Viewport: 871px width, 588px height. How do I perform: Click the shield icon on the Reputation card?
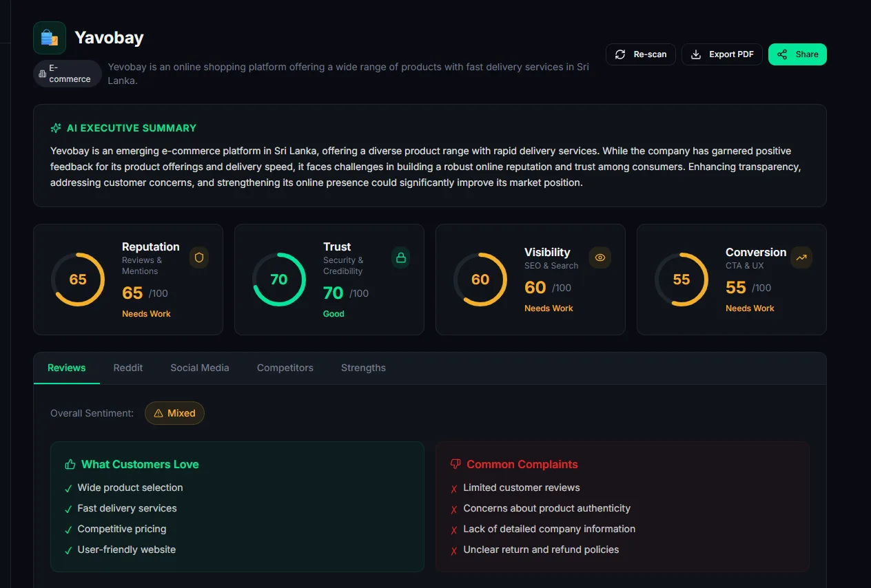[x=199, y=258]
